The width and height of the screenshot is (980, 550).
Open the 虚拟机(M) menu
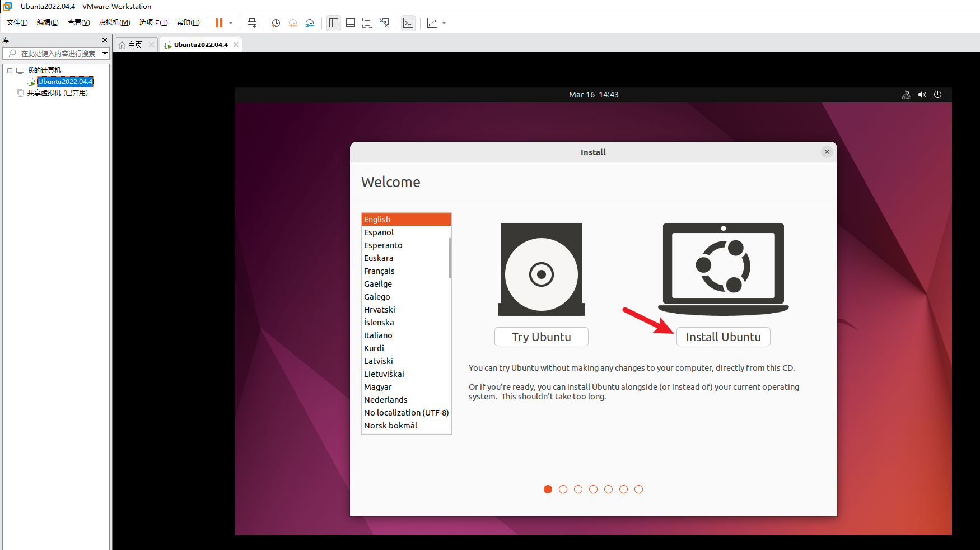tap(114, 22)
